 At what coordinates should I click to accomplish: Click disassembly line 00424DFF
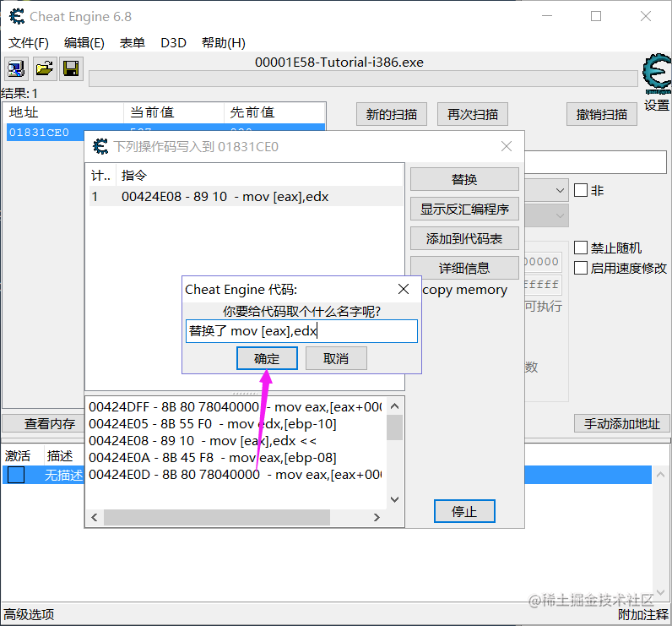point(235,406)
